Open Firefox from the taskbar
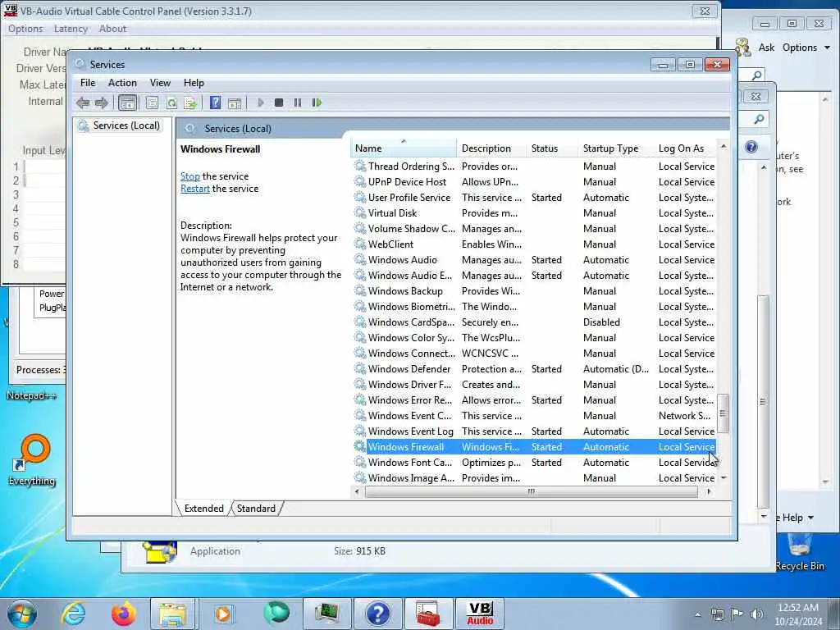The image size is (840, 630). (x=123, y=614)
